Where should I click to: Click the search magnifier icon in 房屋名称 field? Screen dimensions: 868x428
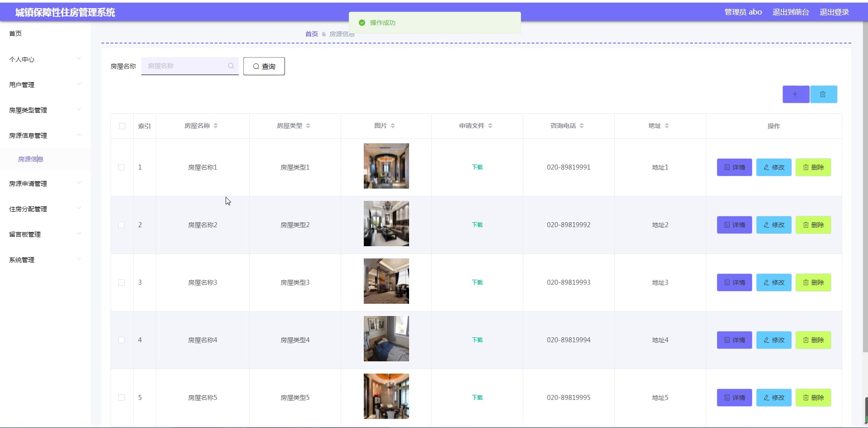coord(231,66)
